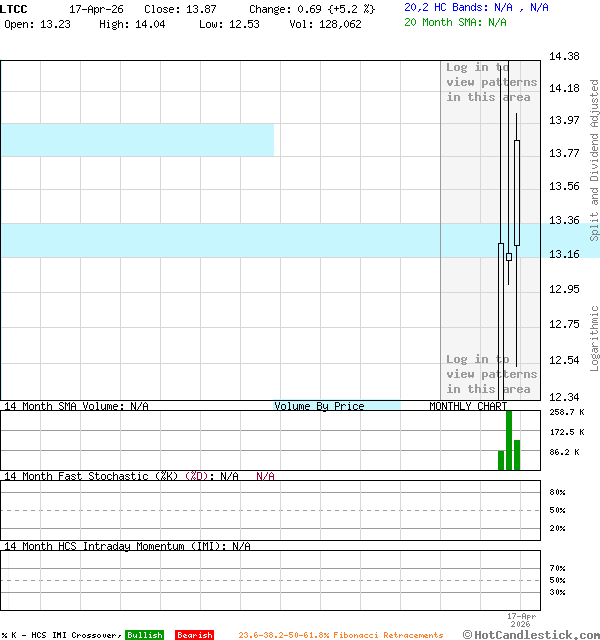Image resolution: width=600 pixels, height=640 pixels.
Task: Click the green Bullish crossover legend badge
Action: tap(144, 635)
